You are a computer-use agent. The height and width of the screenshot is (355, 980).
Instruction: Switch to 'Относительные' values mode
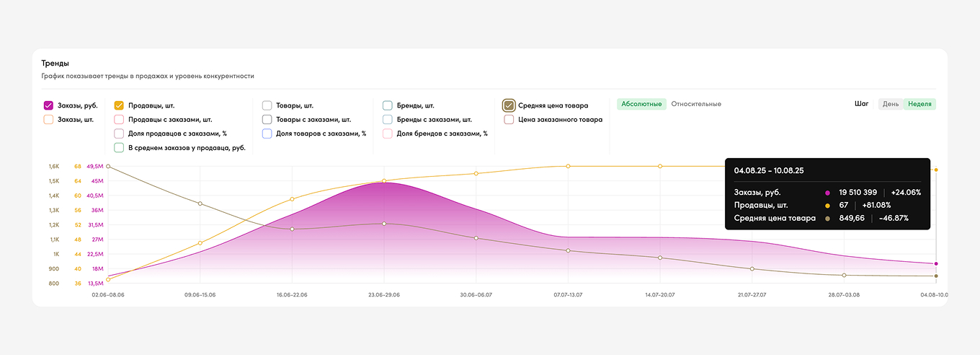(x=696, y=104)
